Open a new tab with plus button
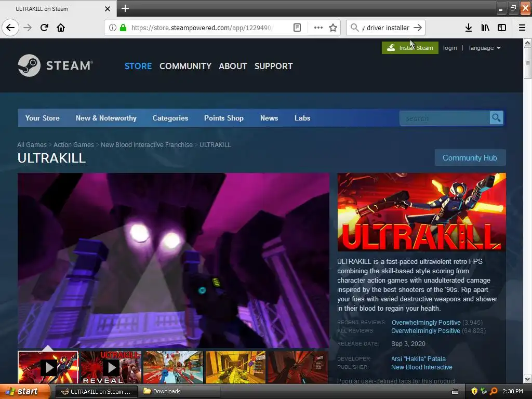The width and height of the screenshot is (532, 399). tap(125, 8)
